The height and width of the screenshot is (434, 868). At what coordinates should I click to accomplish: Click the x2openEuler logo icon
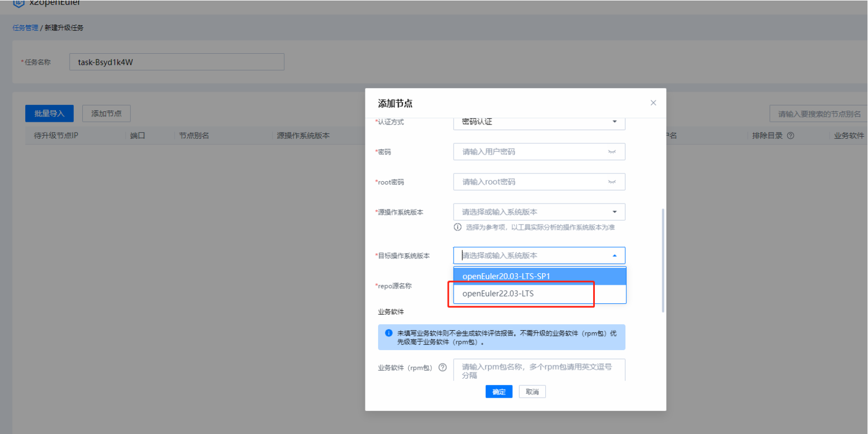point(19,3)
